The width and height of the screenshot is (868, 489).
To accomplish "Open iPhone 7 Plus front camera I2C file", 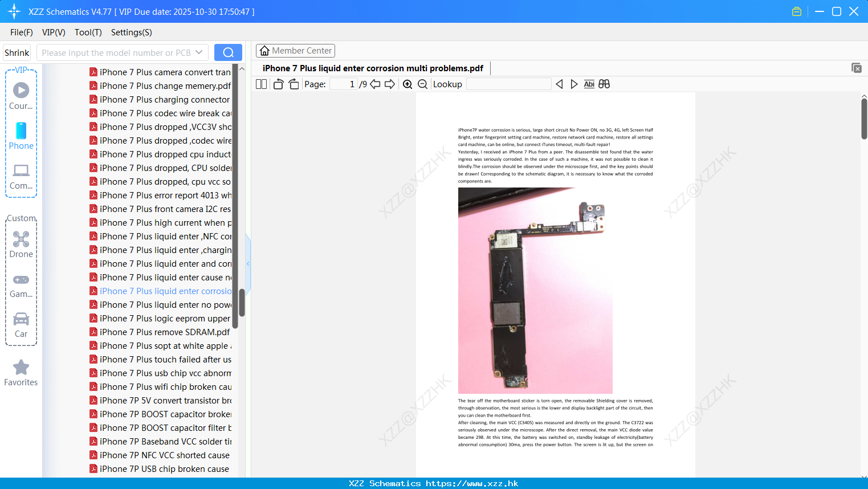I will click(160, 209).
